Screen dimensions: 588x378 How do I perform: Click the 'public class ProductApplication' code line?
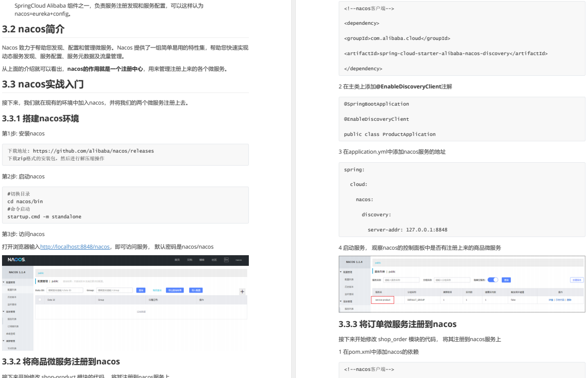[390, 134]
